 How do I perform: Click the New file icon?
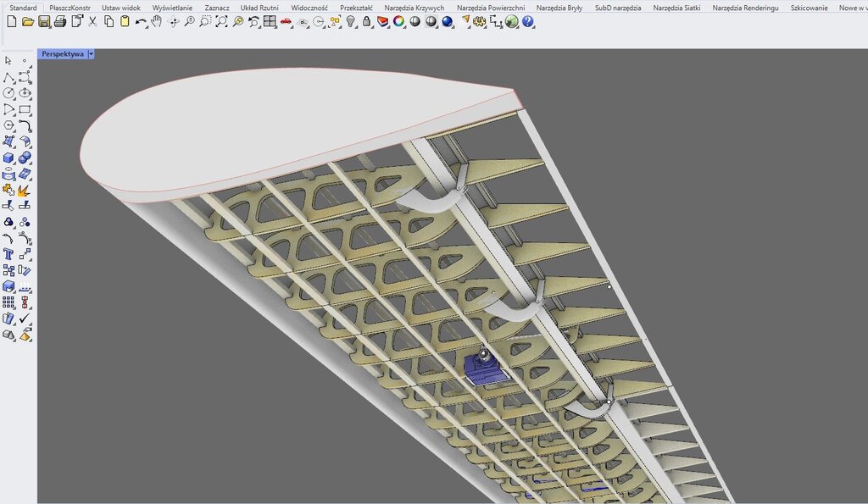(x=11, y=21)
